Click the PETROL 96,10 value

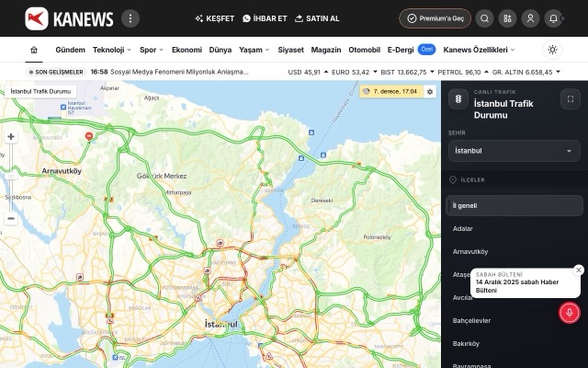pos(463,72)
